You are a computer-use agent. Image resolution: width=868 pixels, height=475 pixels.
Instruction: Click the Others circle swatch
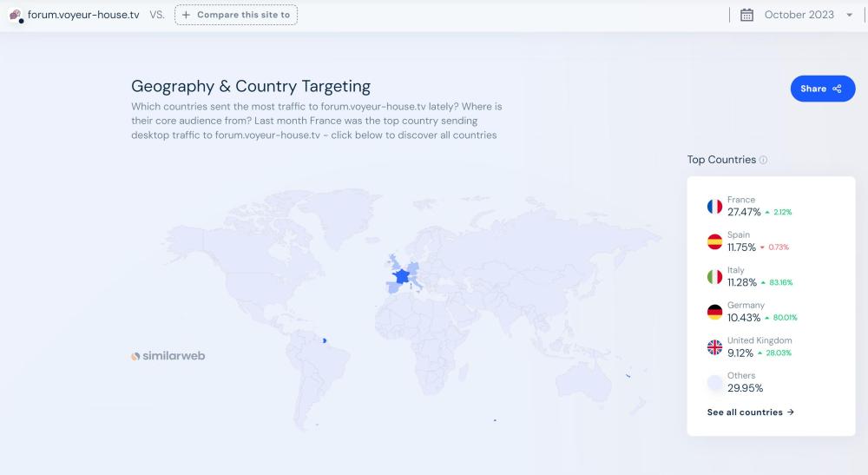714,382
